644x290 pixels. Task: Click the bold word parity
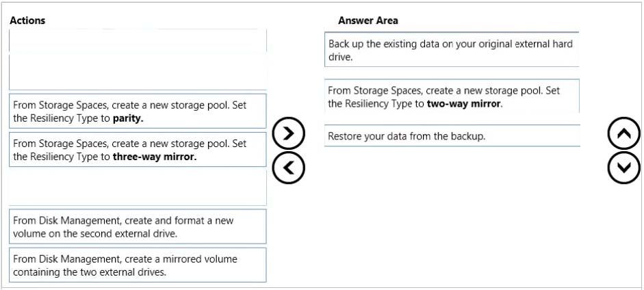tap(128, 118)
